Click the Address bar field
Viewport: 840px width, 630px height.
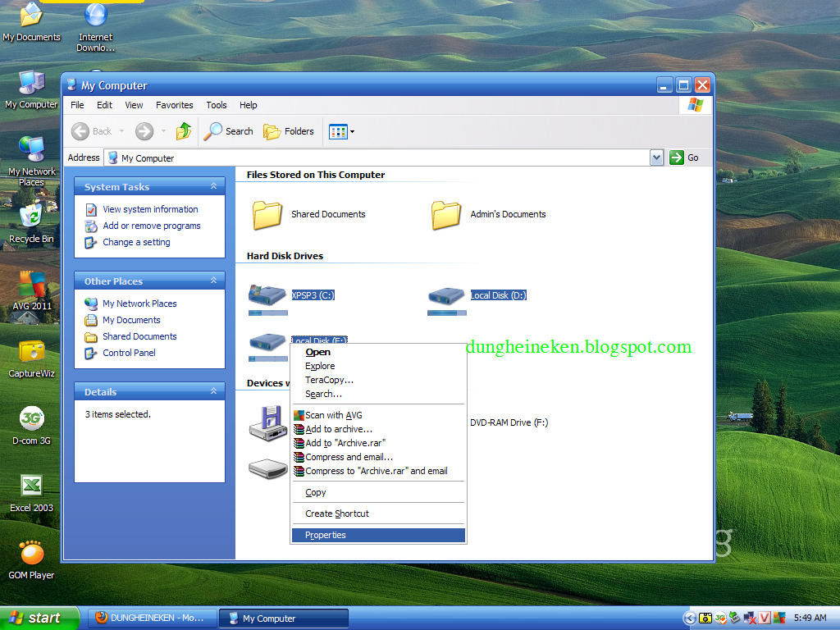[377, 157]
